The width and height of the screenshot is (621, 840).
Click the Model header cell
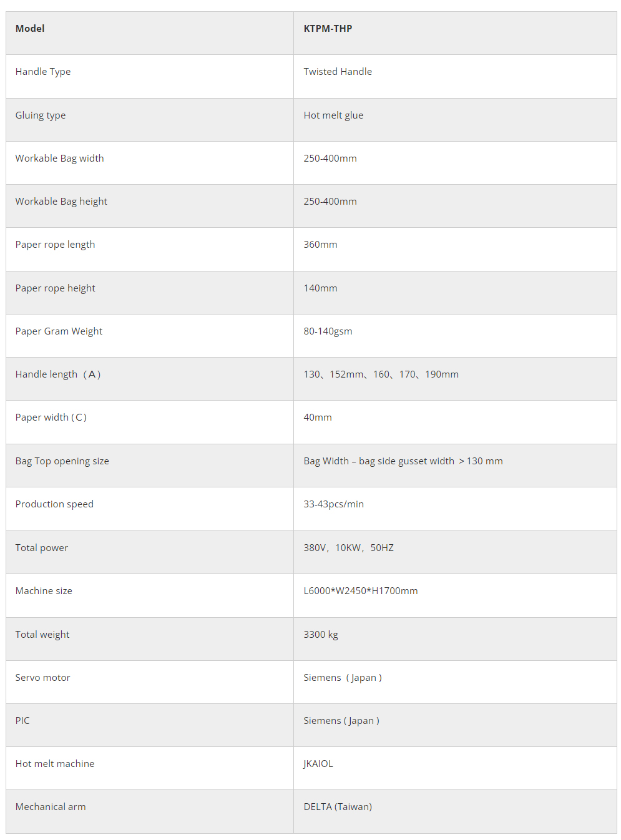pyautogui.click(x=30, y=29)
